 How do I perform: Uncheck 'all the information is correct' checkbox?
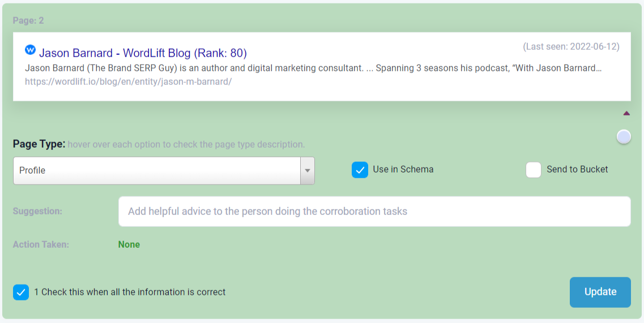[x=21, y=292]
